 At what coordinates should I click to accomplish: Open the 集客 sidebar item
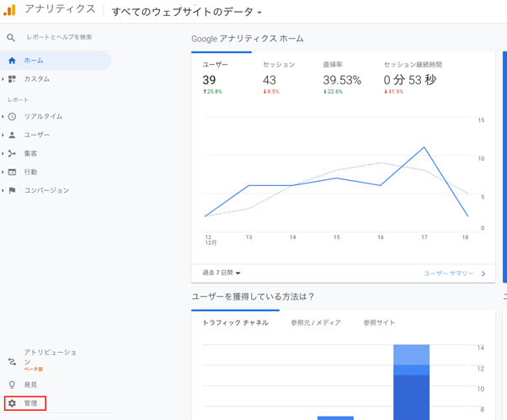coord(30,153)
